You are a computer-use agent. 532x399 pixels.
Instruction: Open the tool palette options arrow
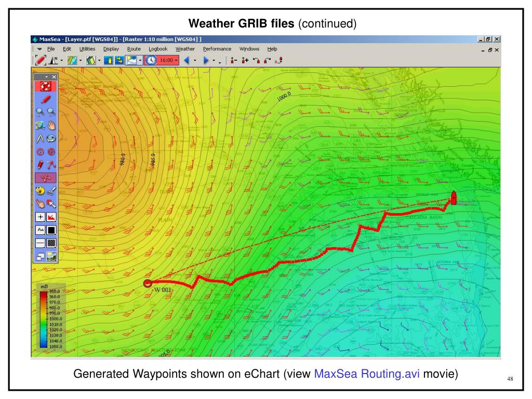coord(46,77)
